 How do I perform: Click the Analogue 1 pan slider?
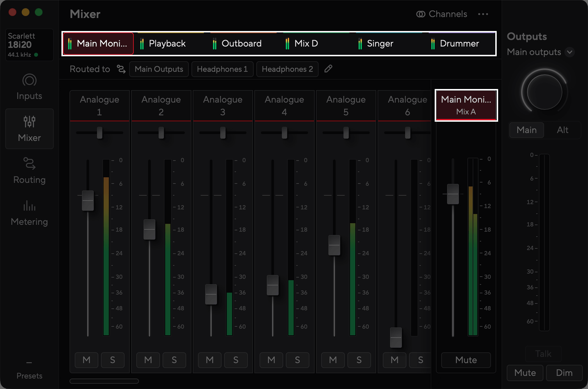tap(100, 133)
